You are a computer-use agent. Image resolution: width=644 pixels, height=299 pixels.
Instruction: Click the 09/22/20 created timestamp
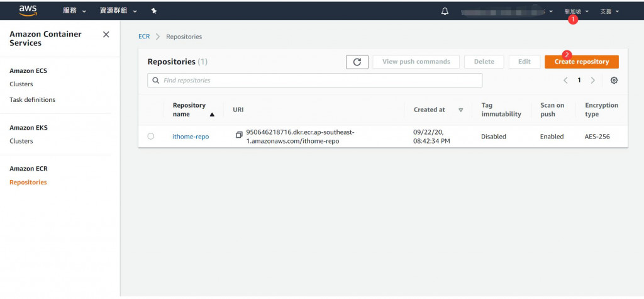433,137
